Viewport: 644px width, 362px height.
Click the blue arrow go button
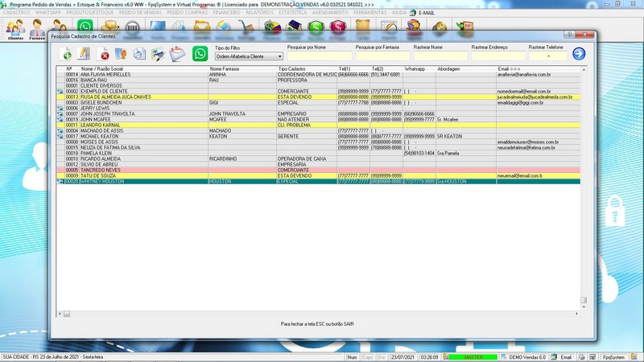click(579, 54)
